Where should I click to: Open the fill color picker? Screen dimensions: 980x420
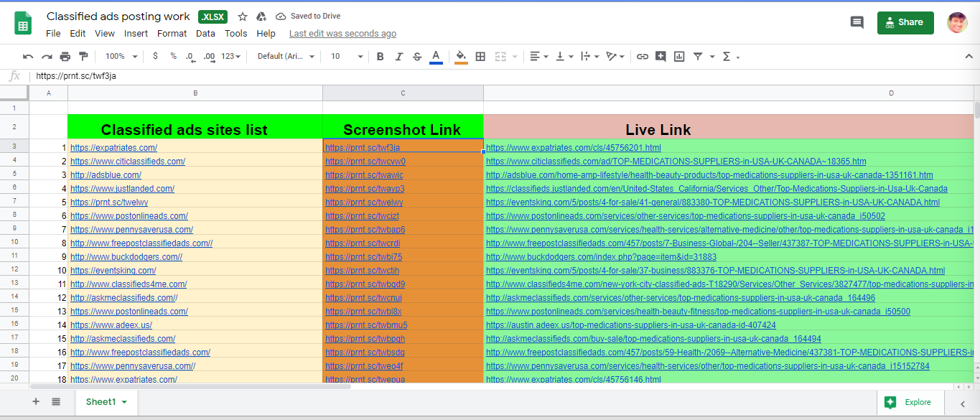click(461, 57)
